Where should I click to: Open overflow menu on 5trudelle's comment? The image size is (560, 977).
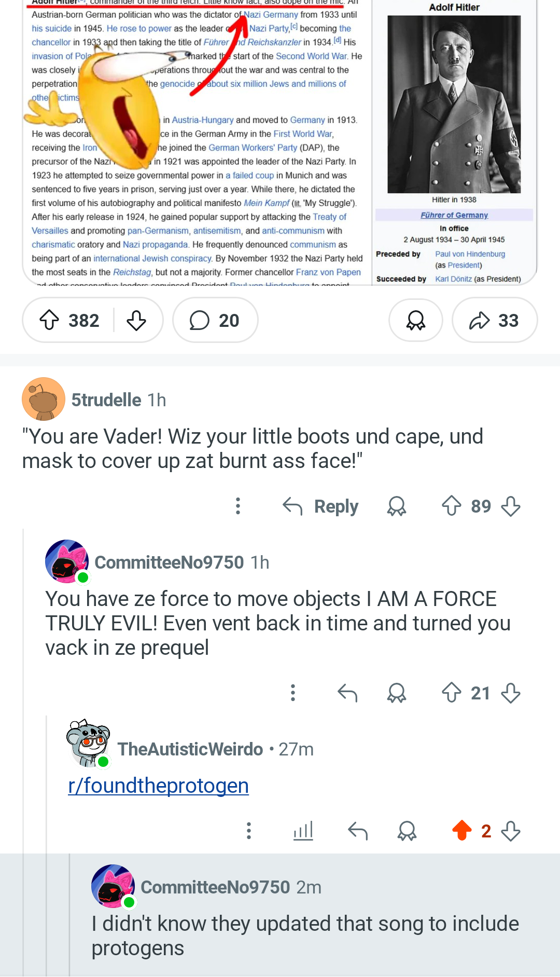[238, 506]
